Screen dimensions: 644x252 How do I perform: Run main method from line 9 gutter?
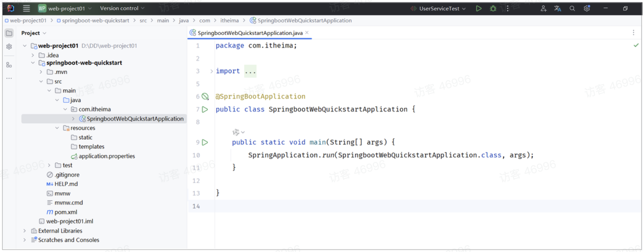[205, 142]
